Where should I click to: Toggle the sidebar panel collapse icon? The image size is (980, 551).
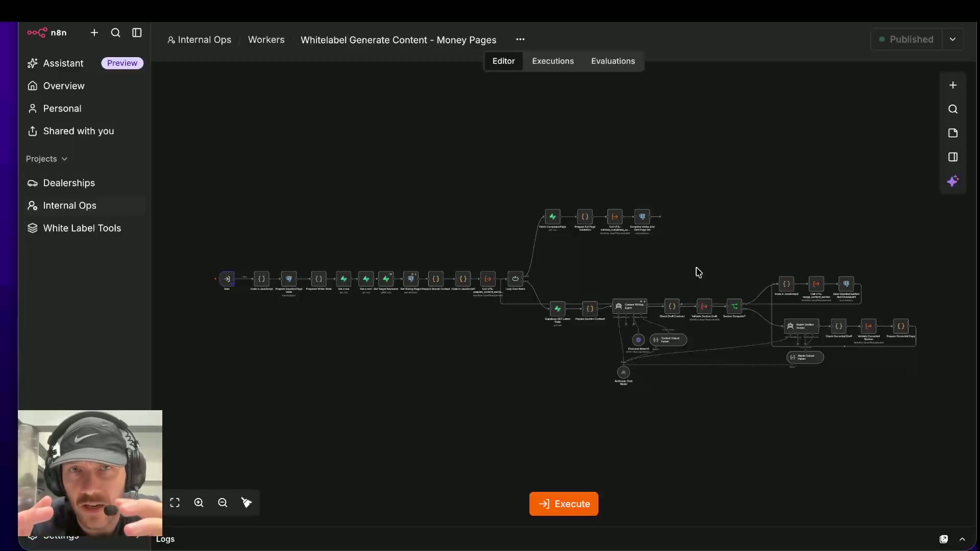(137, 33)
